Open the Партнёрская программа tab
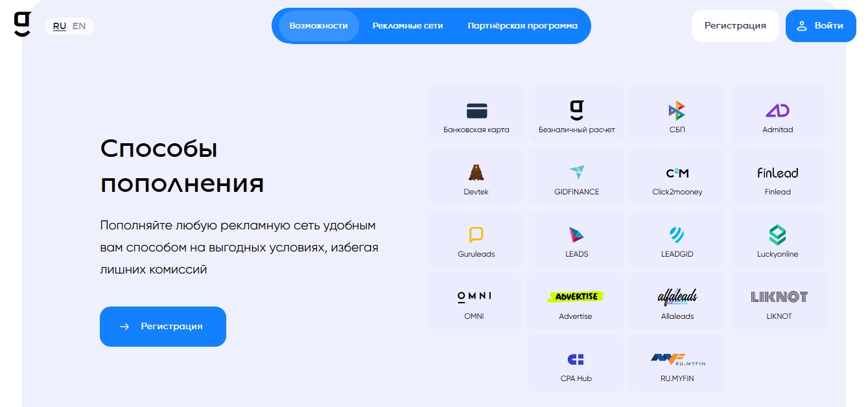Viewport: 868px width, 407px height. coord(522,26)
